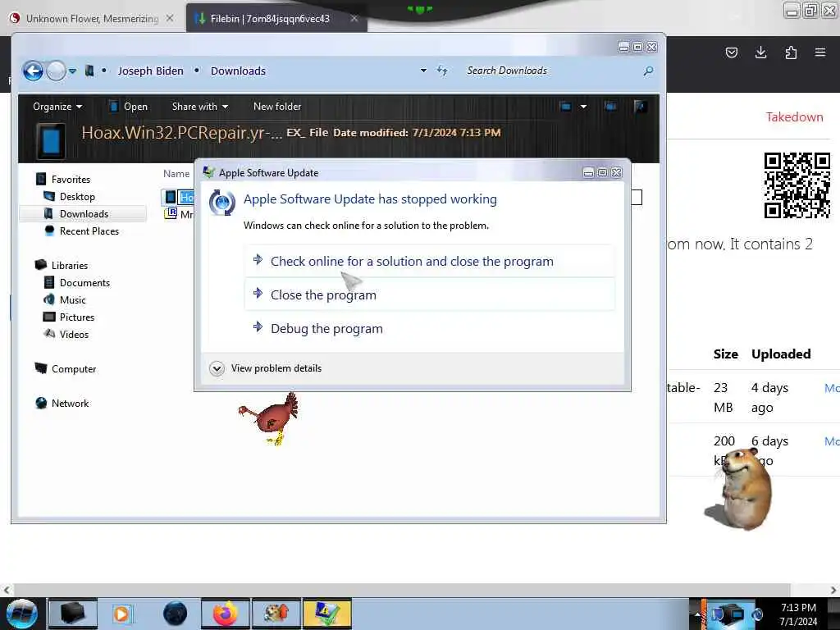Image resolution: width=840 pixels, height=630 pixels.
Task: Click New folder in the toolbar
Action: pos(277,106)
